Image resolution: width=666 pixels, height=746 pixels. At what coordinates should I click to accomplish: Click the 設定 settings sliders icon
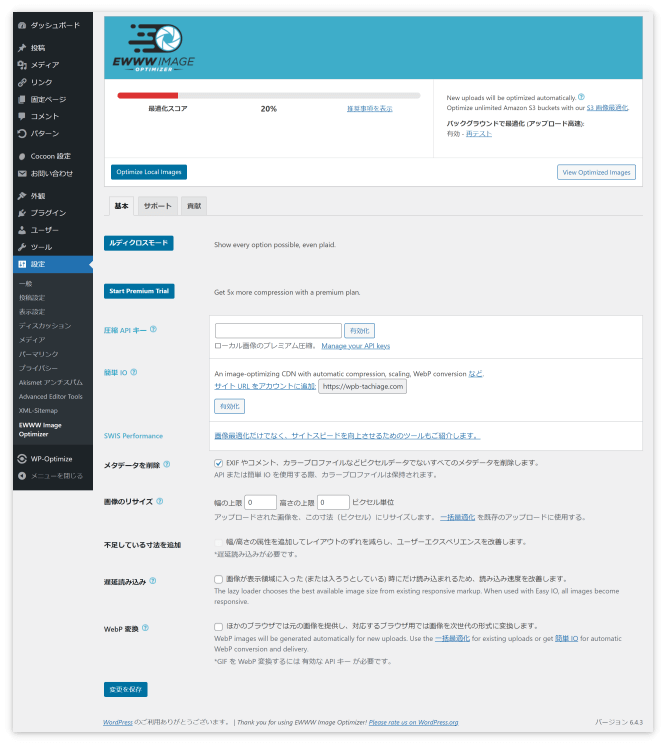coord(22,264)
